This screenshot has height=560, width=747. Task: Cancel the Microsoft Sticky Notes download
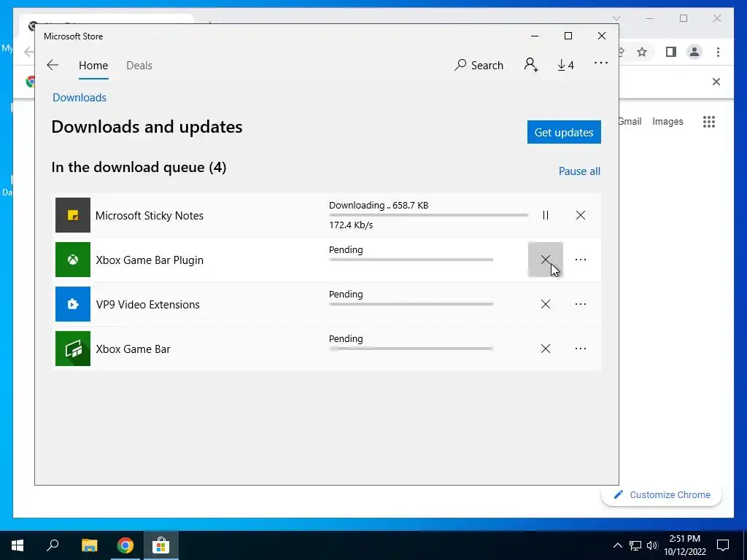(x=580, y=215)
